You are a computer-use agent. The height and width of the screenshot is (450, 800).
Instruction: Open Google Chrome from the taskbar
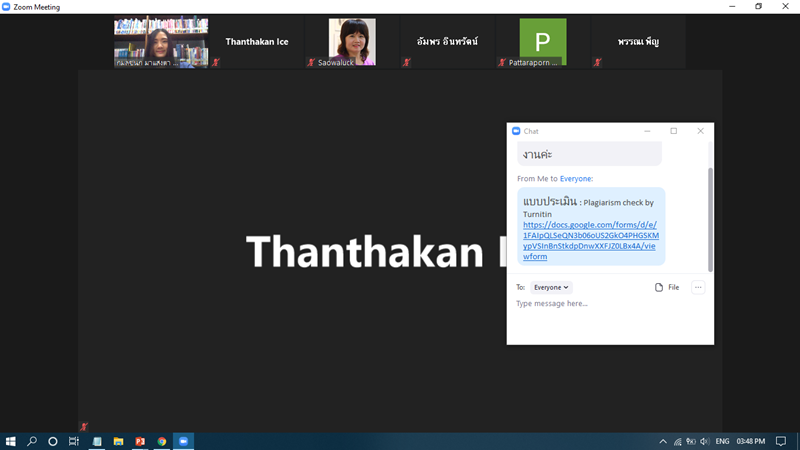(x=162, y=441)
